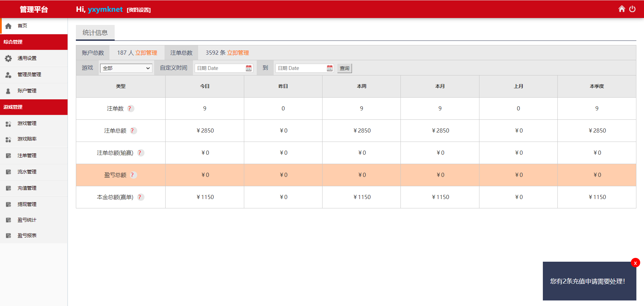
Task: Click the home icon in the top header
Action: tap(622, 9)
